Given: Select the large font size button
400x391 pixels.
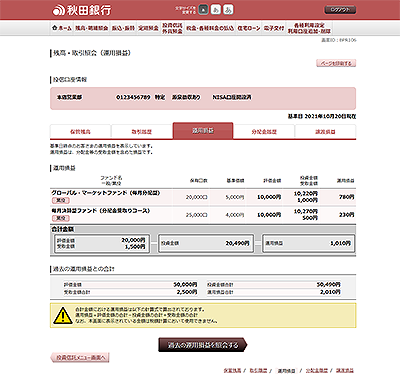Looking at the screenshot, I should coord(228,10).
